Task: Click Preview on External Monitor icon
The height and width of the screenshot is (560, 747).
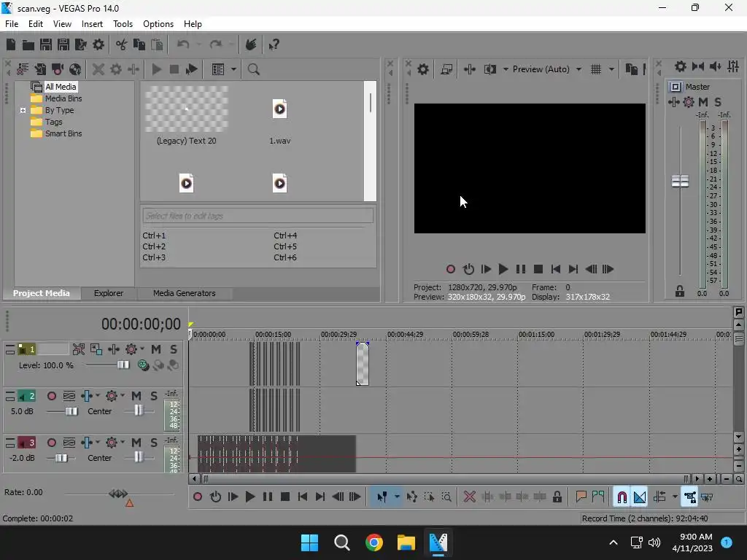Action: click(x=446, y=69)
